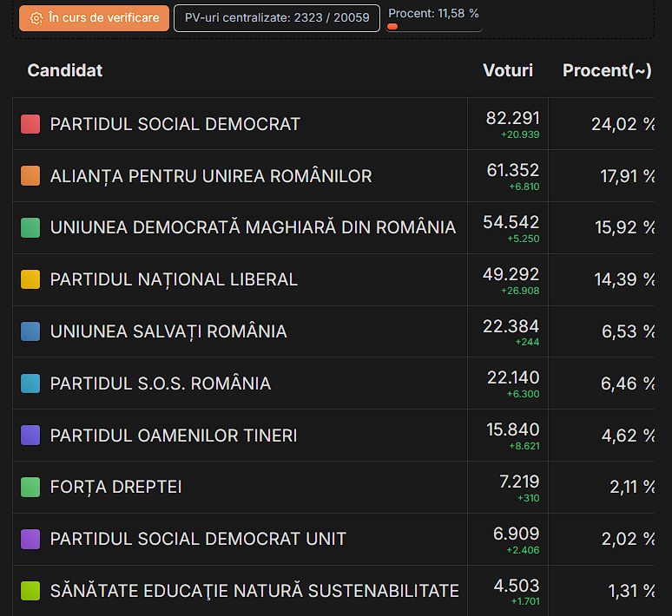672x616 pixels.
Task: Select 'SĂNĂTATE EDUCAȚIE NATURĂ SUSTENABILITATE' candidate name
Action: (254, 591)
